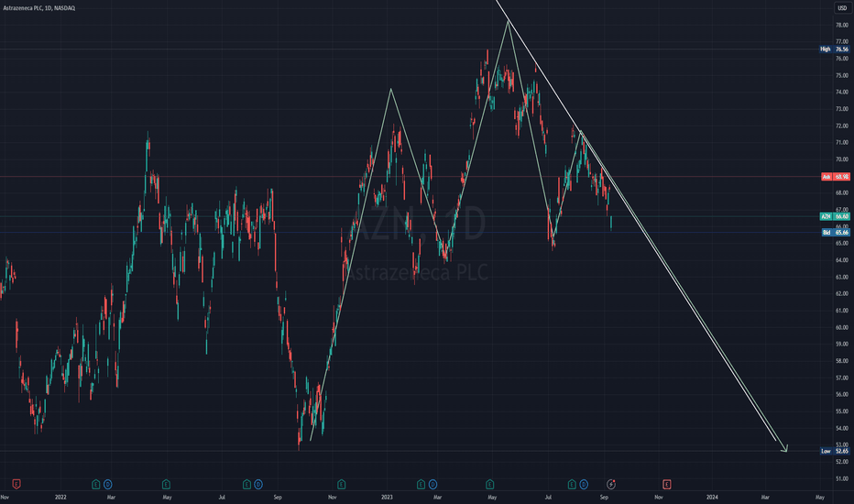Open the blue dividend marker beside Mar 2022

click(x=108, y=484)
